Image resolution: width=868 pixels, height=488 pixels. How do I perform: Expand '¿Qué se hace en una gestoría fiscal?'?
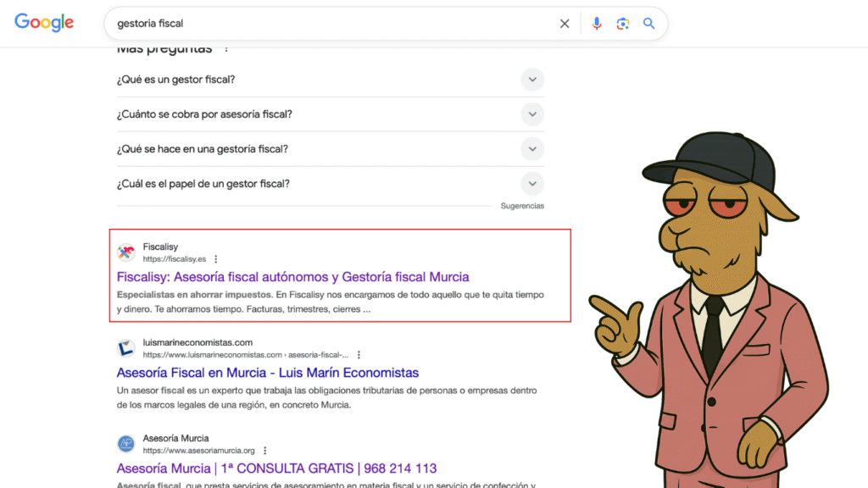[x=330, y=149]
